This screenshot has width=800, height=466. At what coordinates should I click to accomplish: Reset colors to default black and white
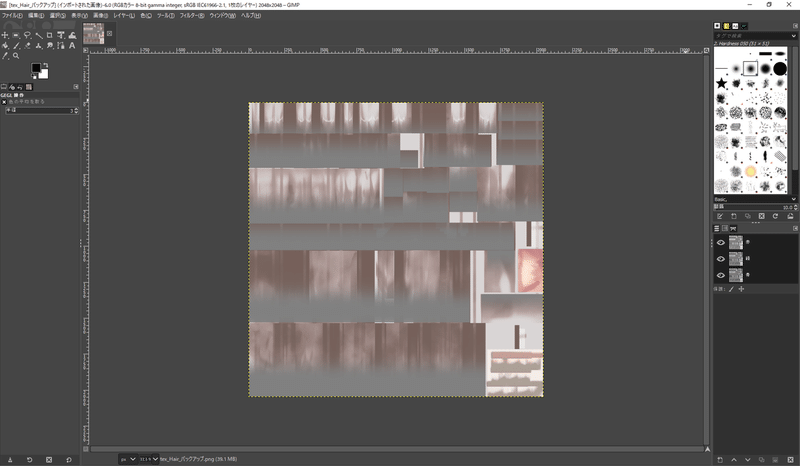(34, 77)
